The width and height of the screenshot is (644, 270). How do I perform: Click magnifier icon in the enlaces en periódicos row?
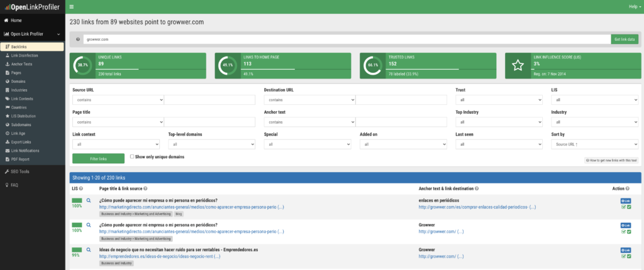pos(88,200)
